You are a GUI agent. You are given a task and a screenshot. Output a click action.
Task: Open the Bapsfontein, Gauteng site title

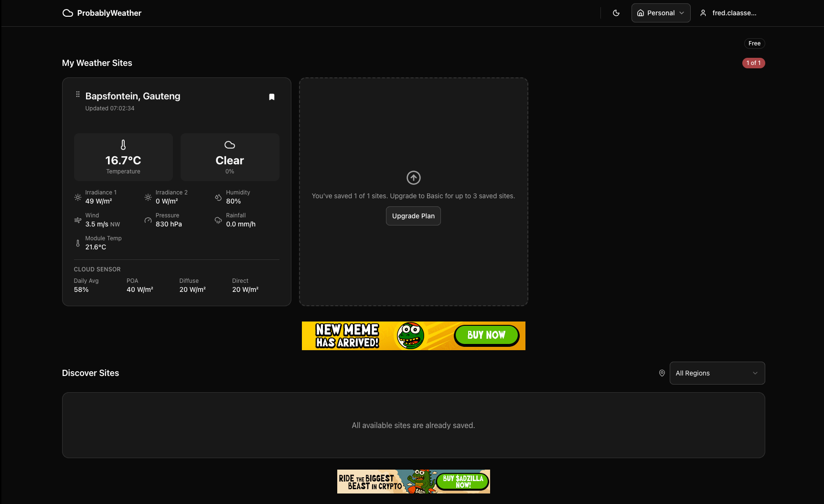(133, 96)
